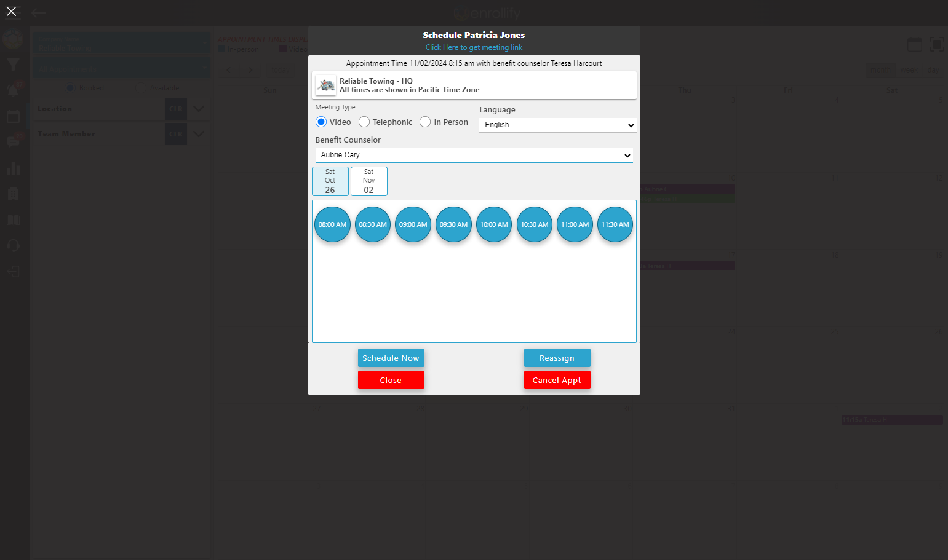Open the book icon in the sidebar

pyautogui.click(x=13, y=220)
